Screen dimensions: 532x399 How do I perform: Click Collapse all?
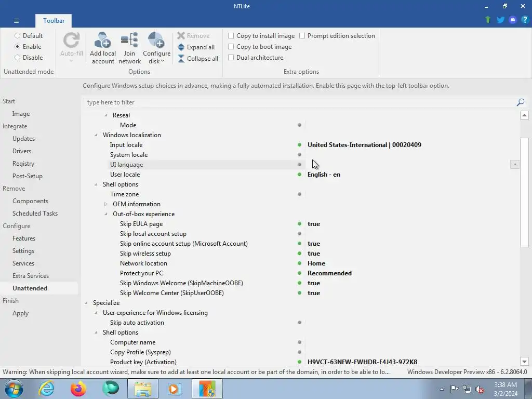pyautogui.click(x=198, y=59)
